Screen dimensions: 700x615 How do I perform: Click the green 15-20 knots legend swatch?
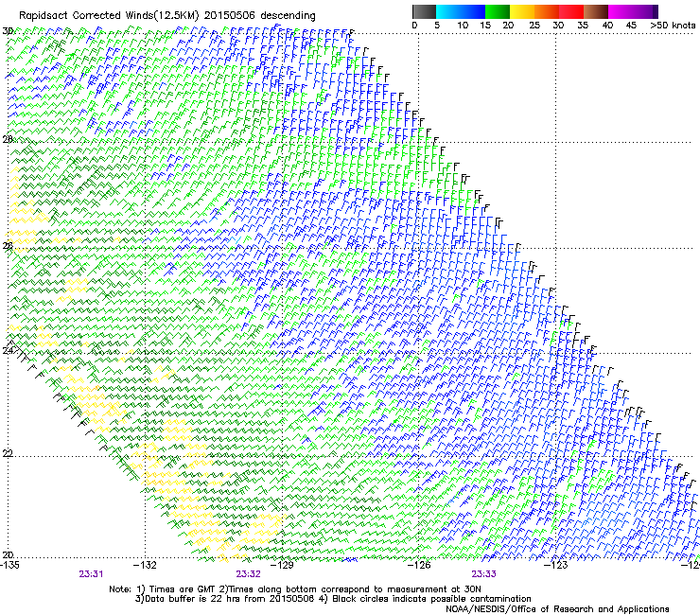[498, 11]
